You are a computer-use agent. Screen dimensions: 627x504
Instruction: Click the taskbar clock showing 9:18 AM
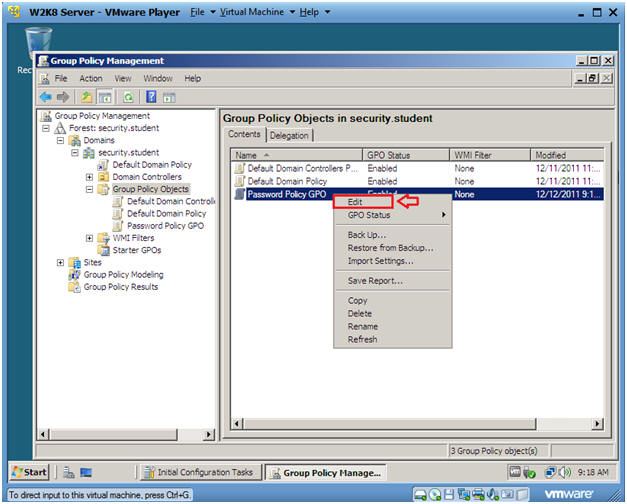(x=593, y=472)
